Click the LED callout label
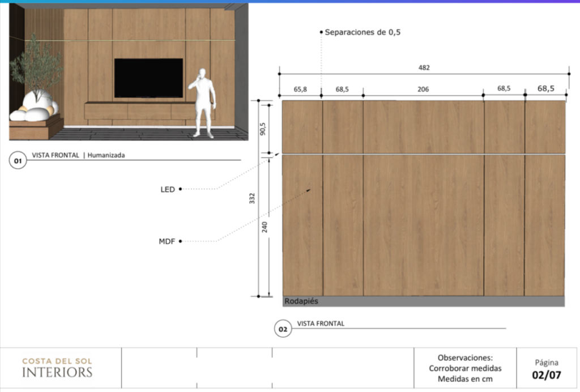The width and height of the screenshot is (580, 392). tap(168, 189)
